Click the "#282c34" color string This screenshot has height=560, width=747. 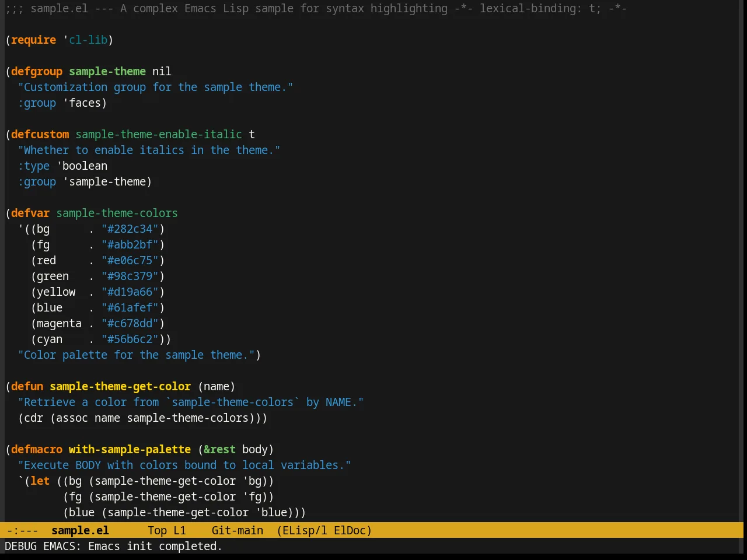(130, 229)
